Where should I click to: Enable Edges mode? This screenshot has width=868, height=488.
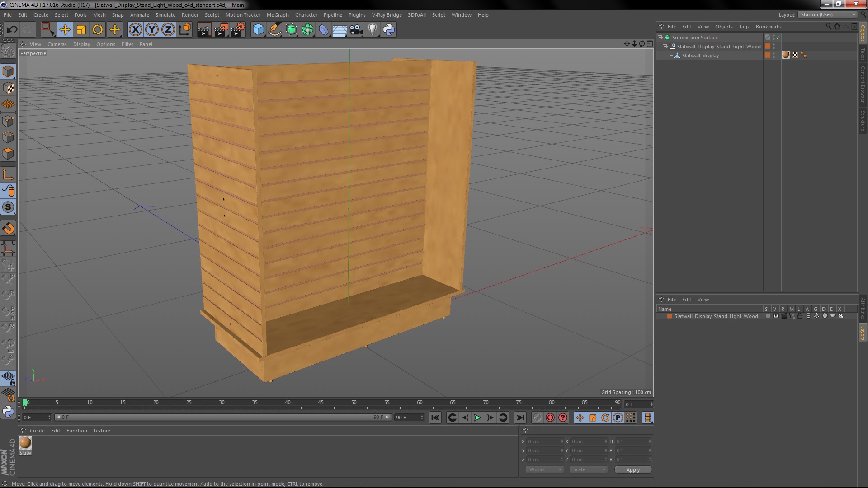(x=8, y=137)
